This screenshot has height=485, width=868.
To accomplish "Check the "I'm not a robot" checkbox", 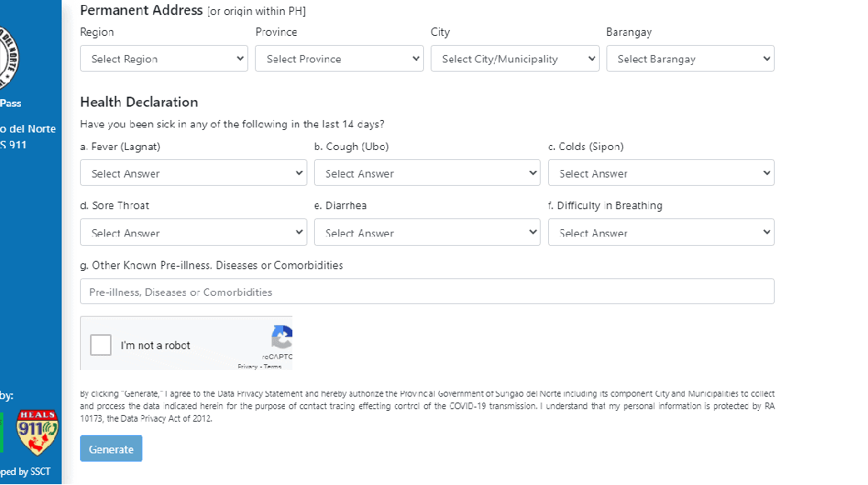I will coord(101,345).
